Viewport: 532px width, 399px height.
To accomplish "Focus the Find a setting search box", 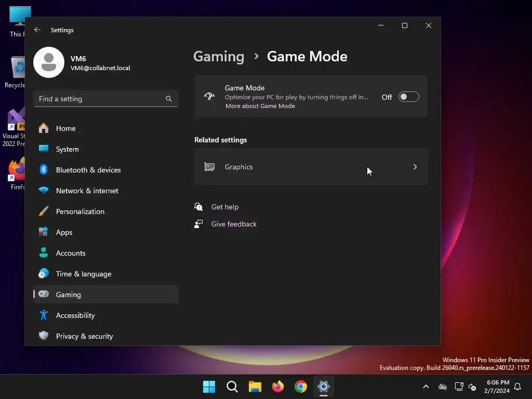I will (106, 99).
